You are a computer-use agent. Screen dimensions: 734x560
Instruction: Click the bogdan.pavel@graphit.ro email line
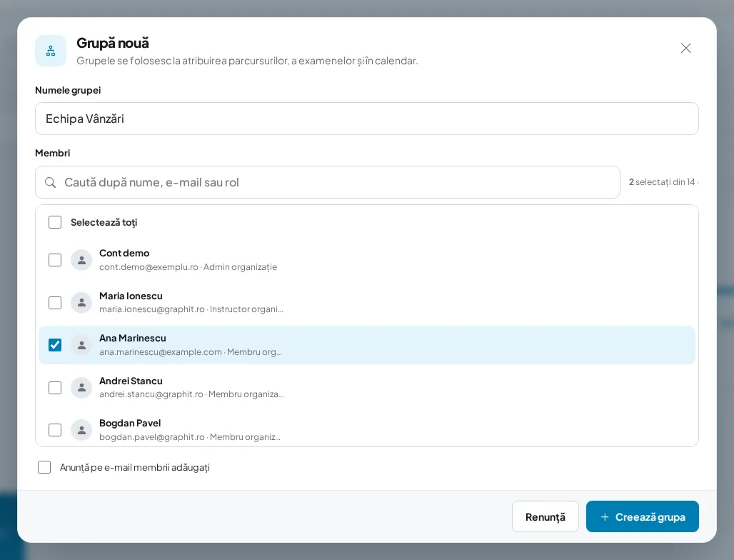190,437
